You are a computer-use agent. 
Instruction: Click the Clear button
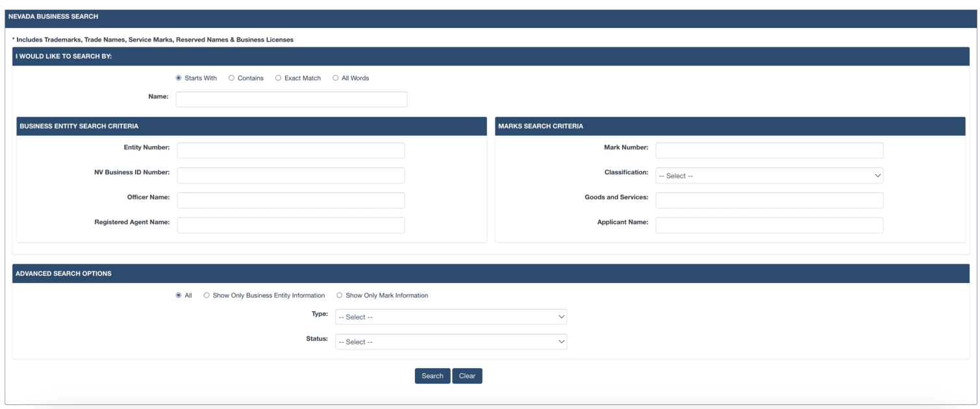coord(467,376)
